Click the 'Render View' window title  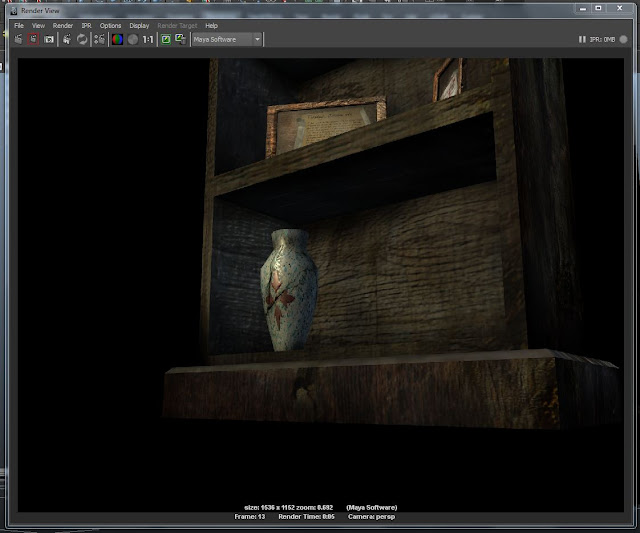tap(40, 11)
